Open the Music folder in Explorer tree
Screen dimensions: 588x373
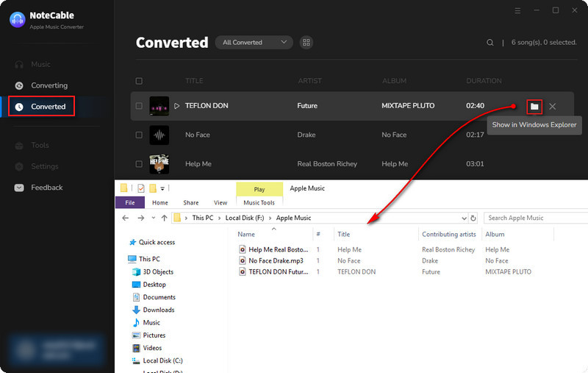coord(146,323)
